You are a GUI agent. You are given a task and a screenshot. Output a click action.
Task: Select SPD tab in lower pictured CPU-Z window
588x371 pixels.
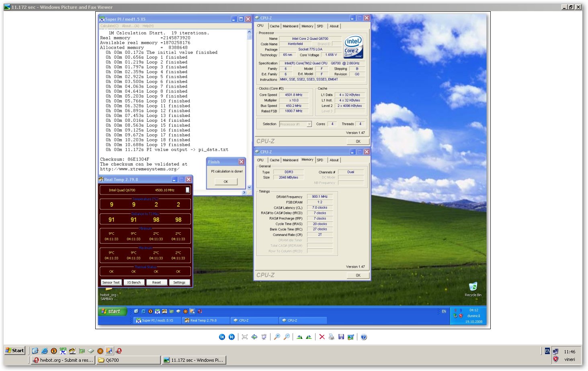point(320,160)
